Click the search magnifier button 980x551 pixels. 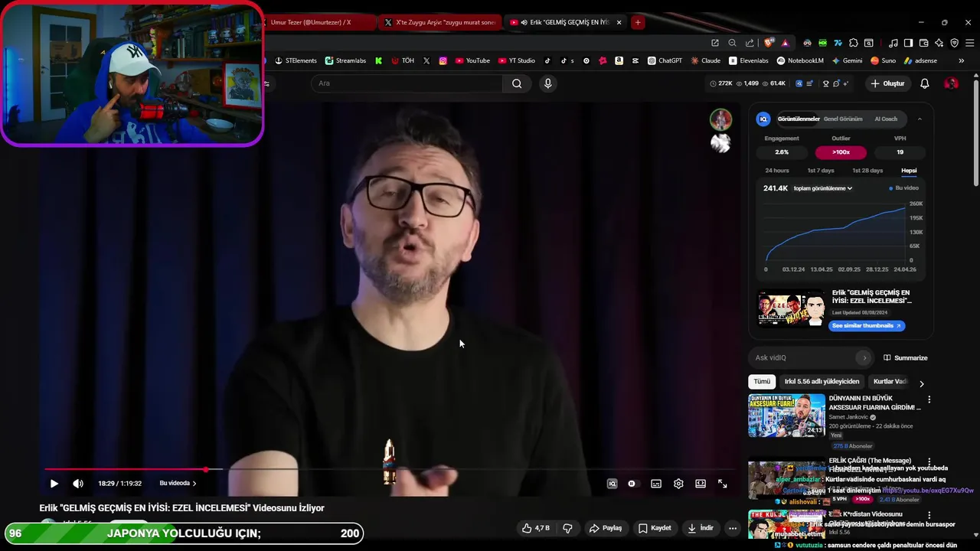(x=517, y=83)
